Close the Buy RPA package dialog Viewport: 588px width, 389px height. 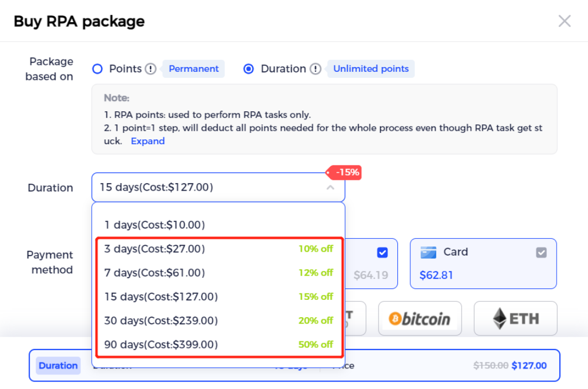tap(564, 21)
